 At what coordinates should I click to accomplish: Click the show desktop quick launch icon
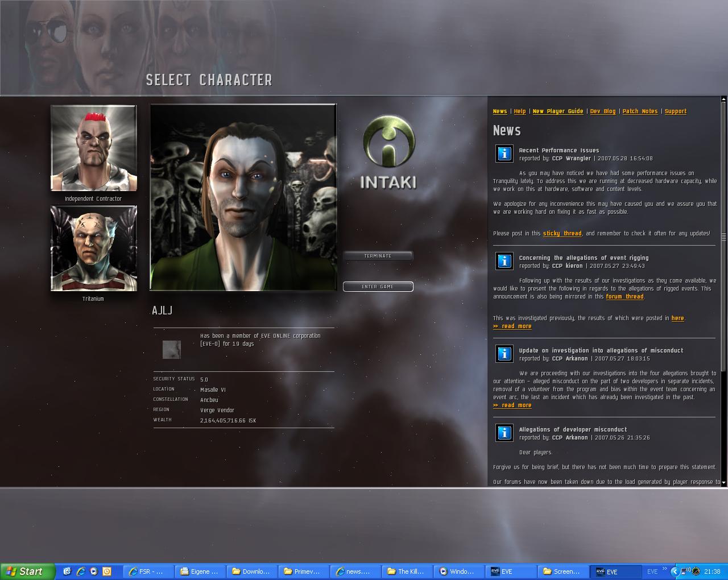[x=67, y=571]
